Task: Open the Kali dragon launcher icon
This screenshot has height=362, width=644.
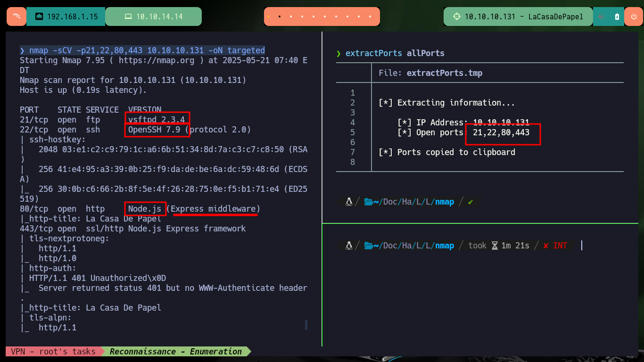Action: coord(17,16)
